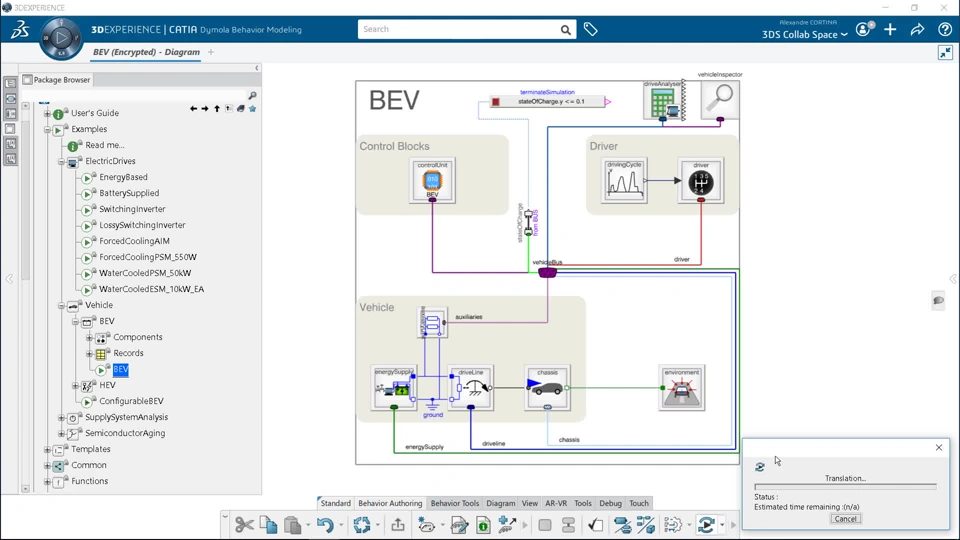
Task: Click the expand view icon top right
Action: coord(945,53)
